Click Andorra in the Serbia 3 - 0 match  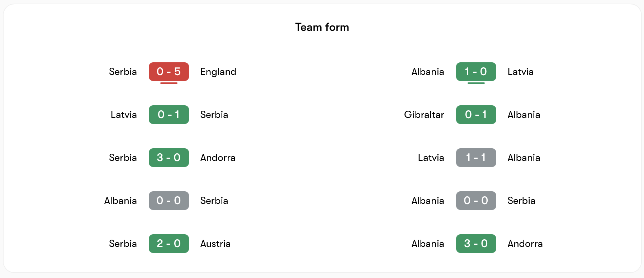(x=218, y=158)
